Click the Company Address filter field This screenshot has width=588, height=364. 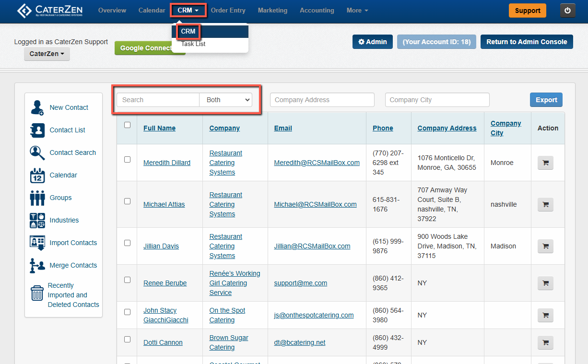322,100
